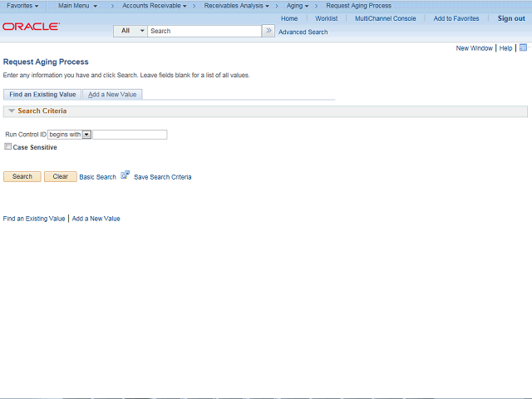
Task: Open the Favorites dropdown menu
Action: click(22, 6)
